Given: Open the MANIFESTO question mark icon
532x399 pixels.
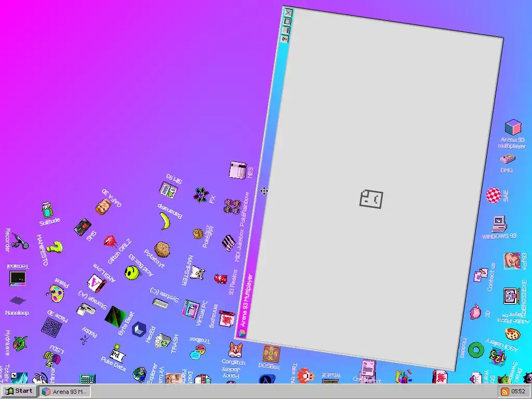Looking at the screenshot, I should pos(55,247).
